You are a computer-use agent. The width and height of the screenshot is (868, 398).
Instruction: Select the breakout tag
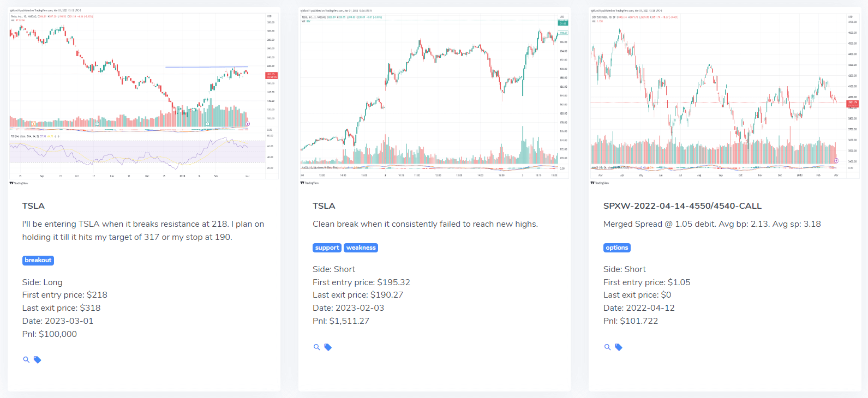[x=38, y=261]
